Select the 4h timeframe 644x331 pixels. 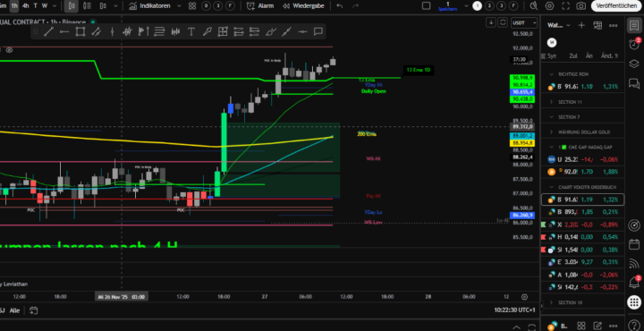25,5
